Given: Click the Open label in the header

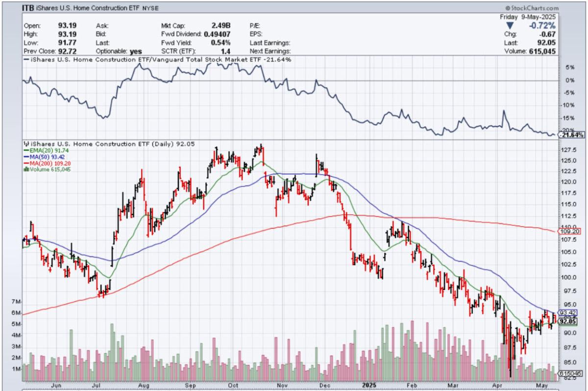Looking at the screenshot, I should 31,25.
